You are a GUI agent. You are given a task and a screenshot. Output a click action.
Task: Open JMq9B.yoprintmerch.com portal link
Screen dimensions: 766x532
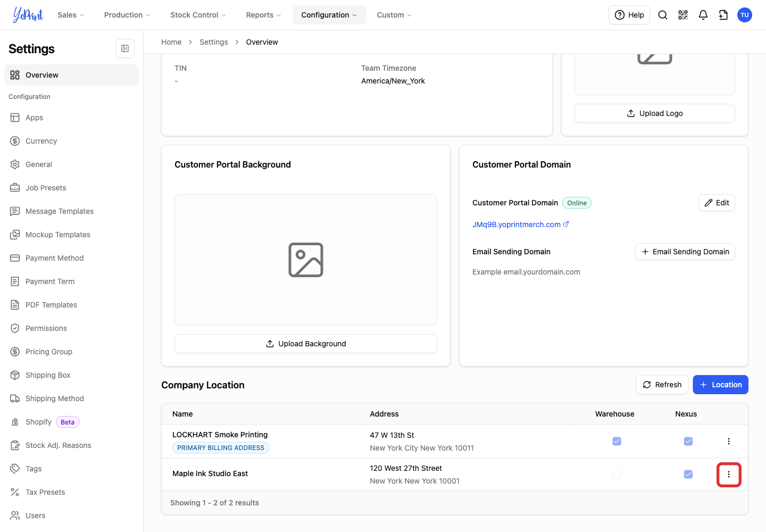click(x=521, y=225)
